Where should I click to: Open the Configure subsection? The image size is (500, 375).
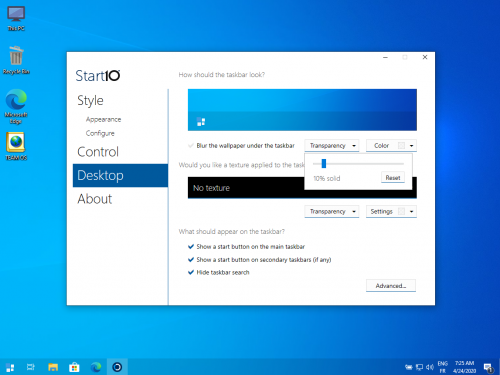click(x=100, y=133)
